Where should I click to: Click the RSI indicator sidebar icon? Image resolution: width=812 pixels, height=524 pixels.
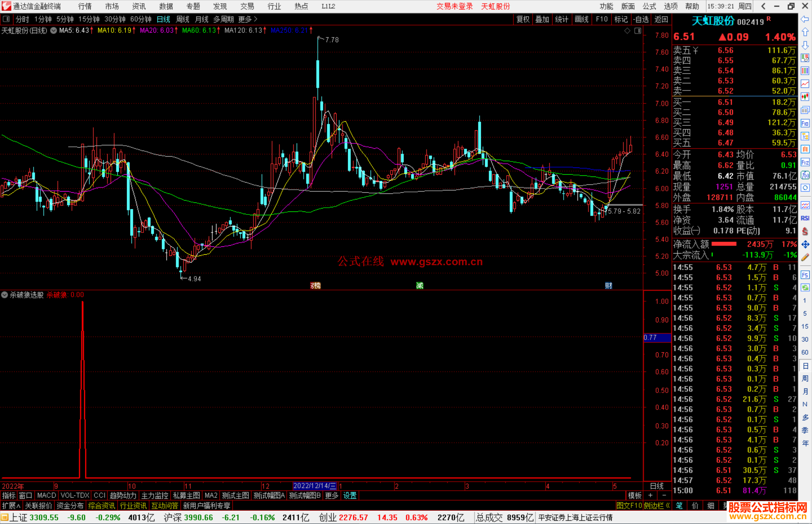click(805, 218)
